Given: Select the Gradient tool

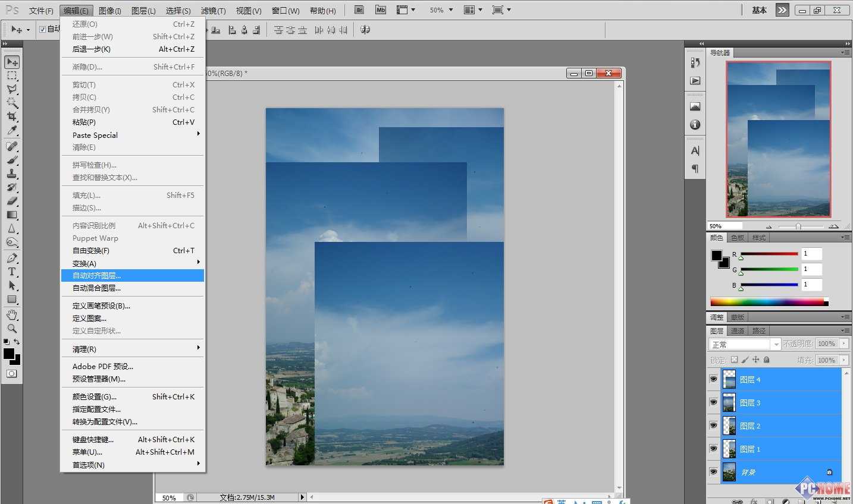Looking at the screenshot, I should pos(12,215).
